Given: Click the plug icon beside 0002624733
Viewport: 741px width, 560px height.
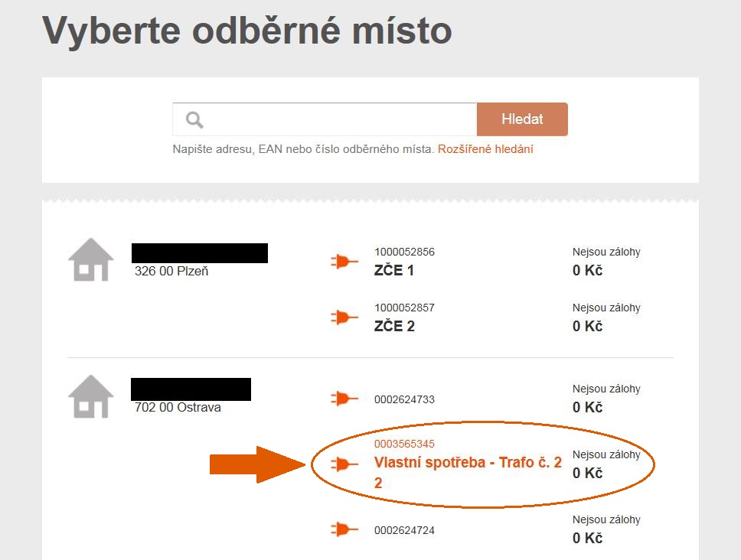Looking at the screenshot, I should 344,399.
